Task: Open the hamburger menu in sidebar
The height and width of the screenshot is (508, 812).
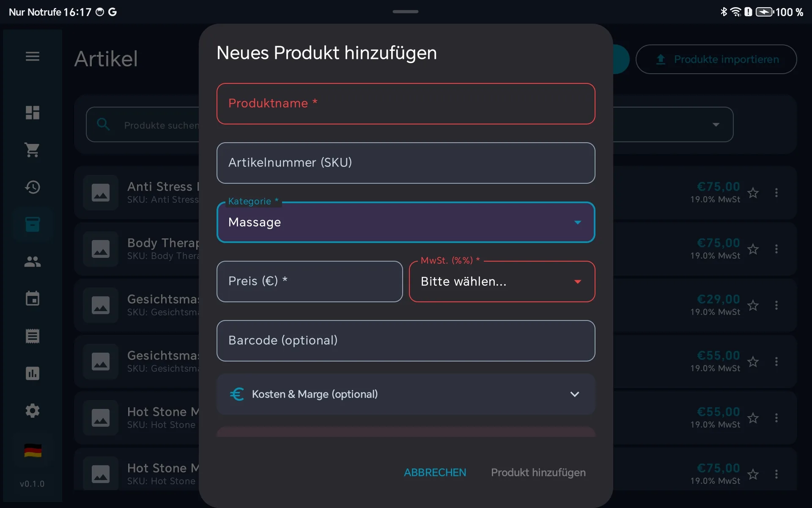Action: [33, 56]
